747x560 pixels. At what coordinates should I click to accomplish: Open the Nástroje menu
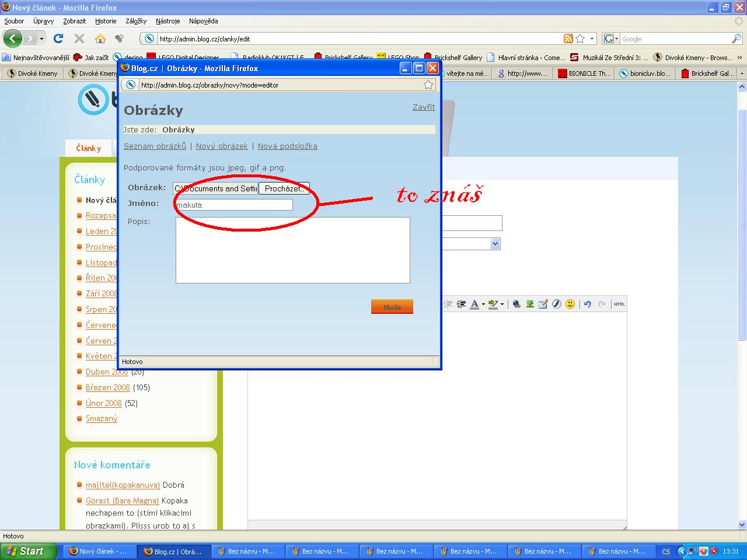coord(168,21)
